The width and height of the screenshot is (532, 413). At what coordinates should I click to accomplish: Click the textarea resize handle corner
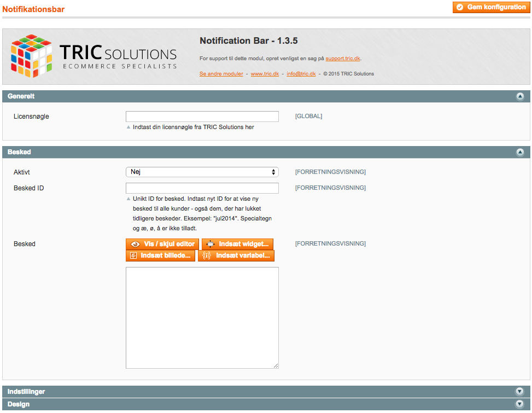coord(276,366)
